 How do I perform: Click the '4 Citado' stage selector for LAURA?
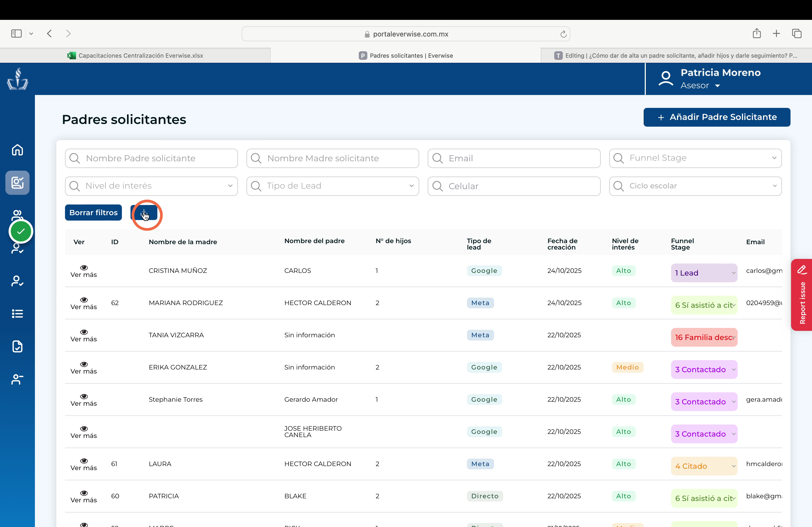[704, 466]
